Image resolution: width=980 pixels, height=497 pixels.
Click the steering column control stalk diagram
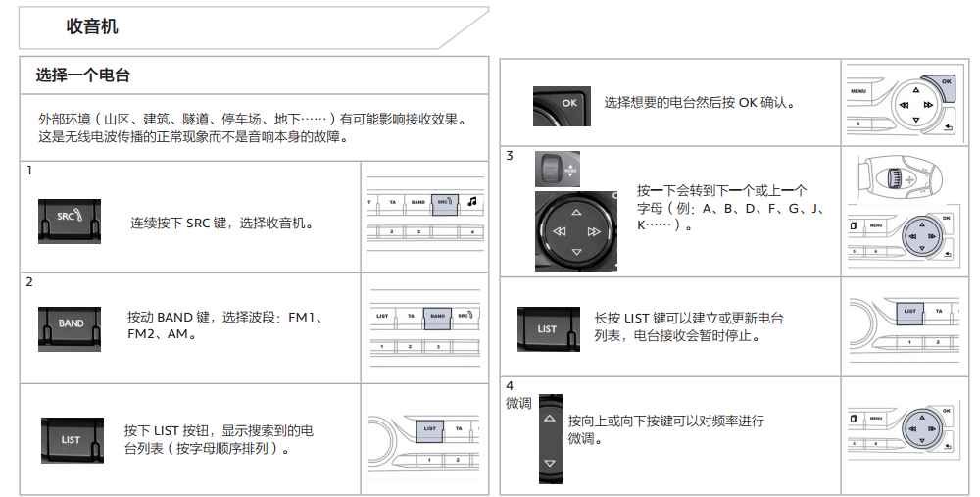[898, 178]
